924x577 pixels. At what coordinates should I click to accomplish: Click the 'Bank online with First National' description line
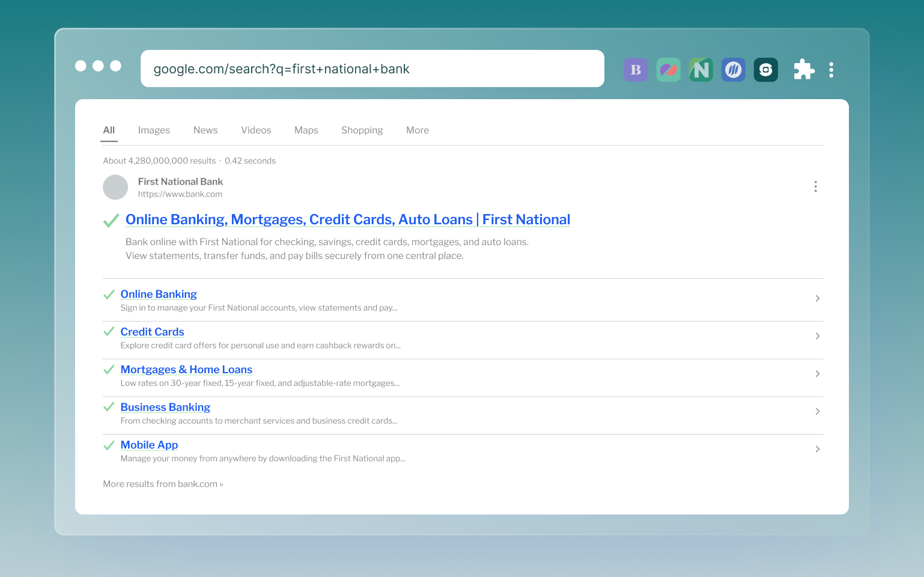327,242
